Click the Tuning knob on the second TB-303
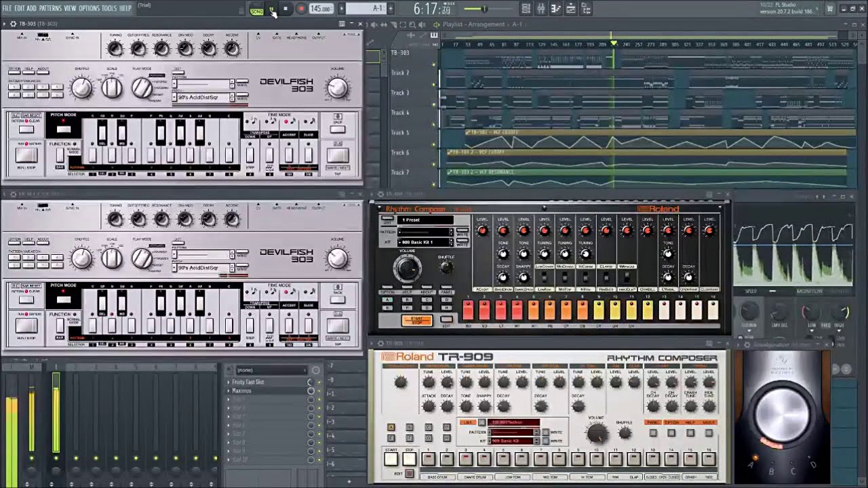 115,219
